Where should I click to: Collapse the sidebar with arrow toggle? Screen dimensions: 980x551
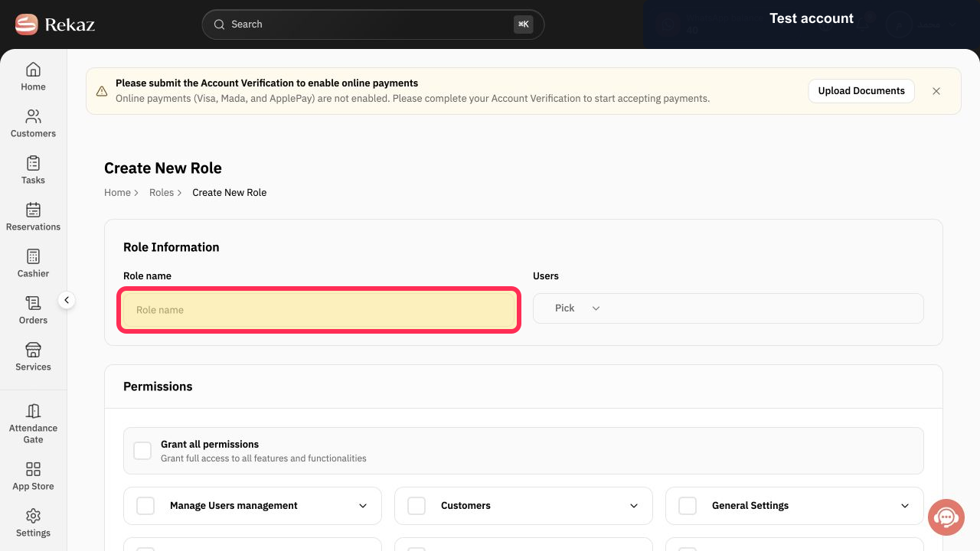(67, 300)
